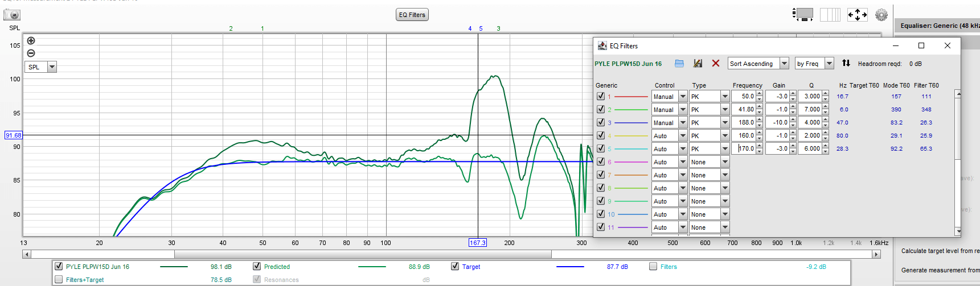Decrease Q of filter 5 with down arrow
Image resolution: width=980 pixels, height=286 pixels.
[825, 151]
